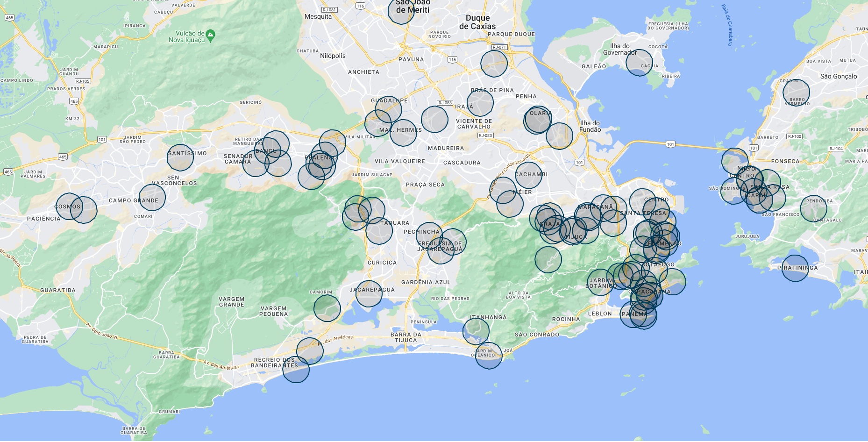Click the circle marker over Campo Grande
Image resolution: width=868 pixels, height=442 pixels.
(x=152, y=197)
